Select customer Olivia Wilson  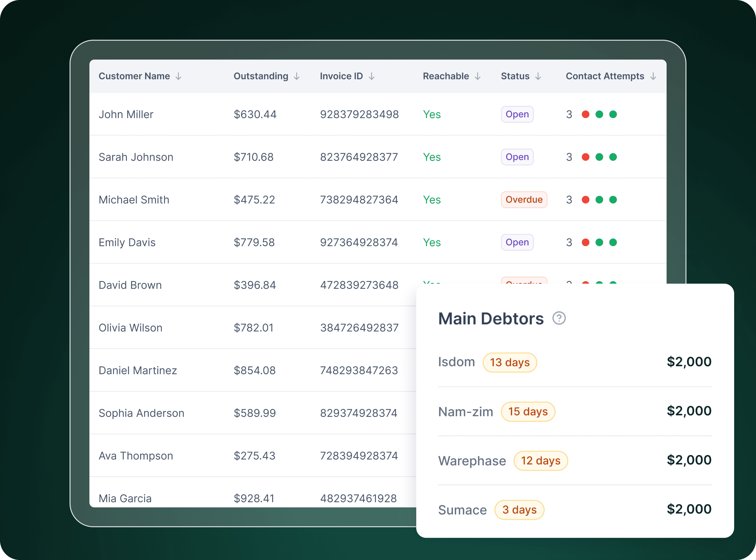tap(131, 328)
